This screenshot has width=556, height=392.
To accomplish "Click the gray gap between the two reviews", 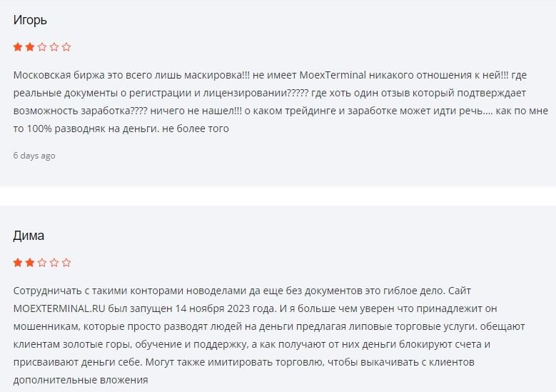I will [x=278, y=196].
